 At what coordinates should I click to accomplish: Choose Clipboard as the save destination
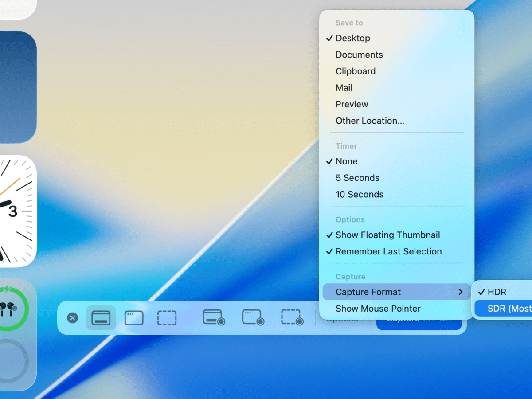pyautogui.click(x=356, y=71)
